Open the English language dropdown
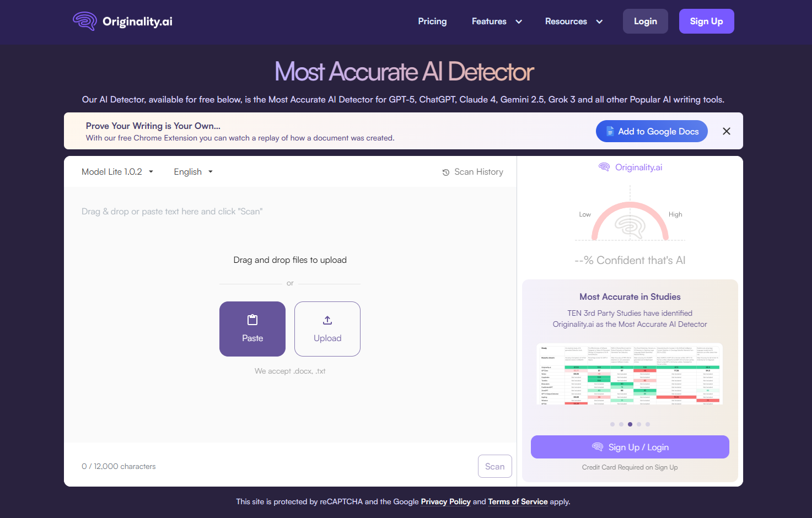This screenshot has height=518, width=812. (193, 171)
